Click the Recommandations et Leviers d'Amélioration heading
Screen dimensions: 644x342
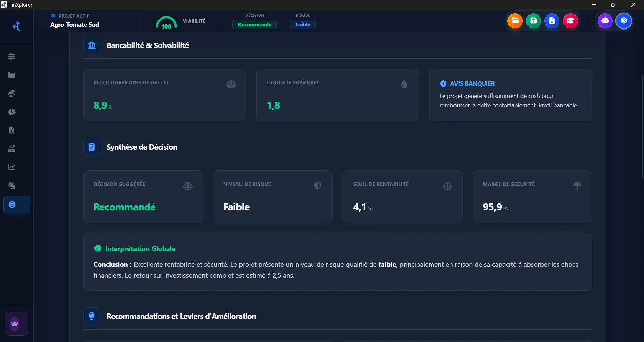click(x=181, y=316)
